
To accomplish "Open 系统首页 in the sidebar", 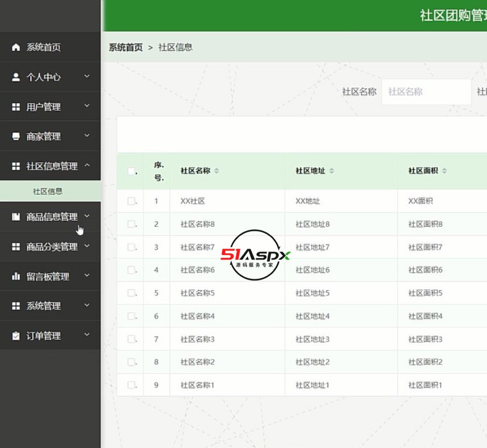I will coord(50,47).
